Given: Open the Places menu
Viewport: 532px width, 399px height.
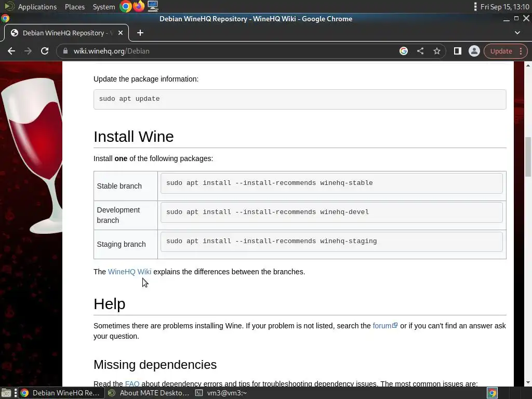Looking at the screenshot, I should 75,7.
